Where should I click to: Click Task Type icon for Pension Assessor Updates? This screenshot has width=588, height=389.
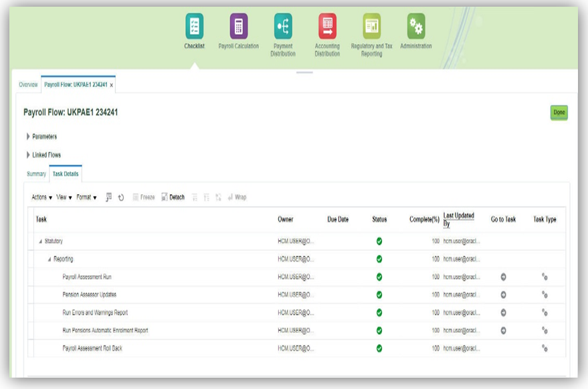[x=545, y=295]
